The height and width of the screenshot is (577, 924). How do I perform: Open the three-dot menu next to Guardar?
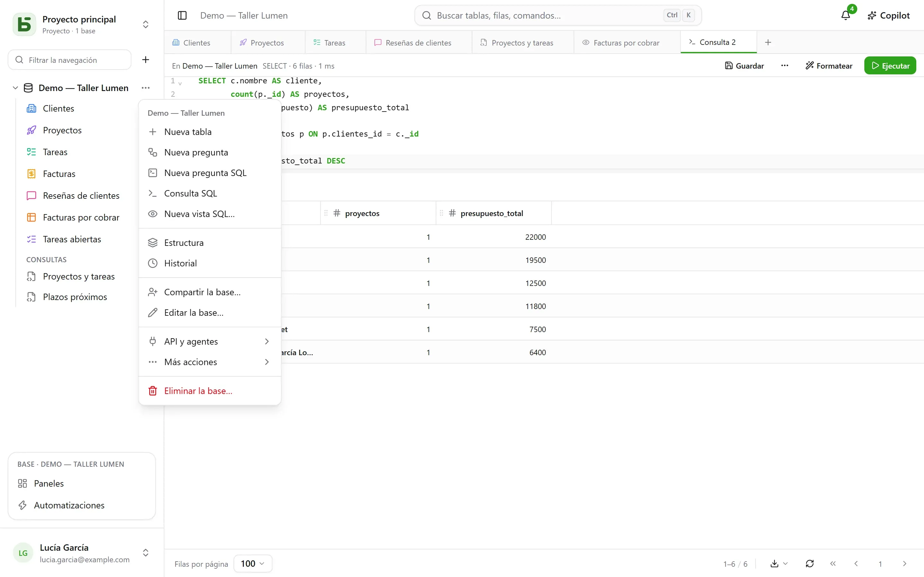click(x=785, y=66)
